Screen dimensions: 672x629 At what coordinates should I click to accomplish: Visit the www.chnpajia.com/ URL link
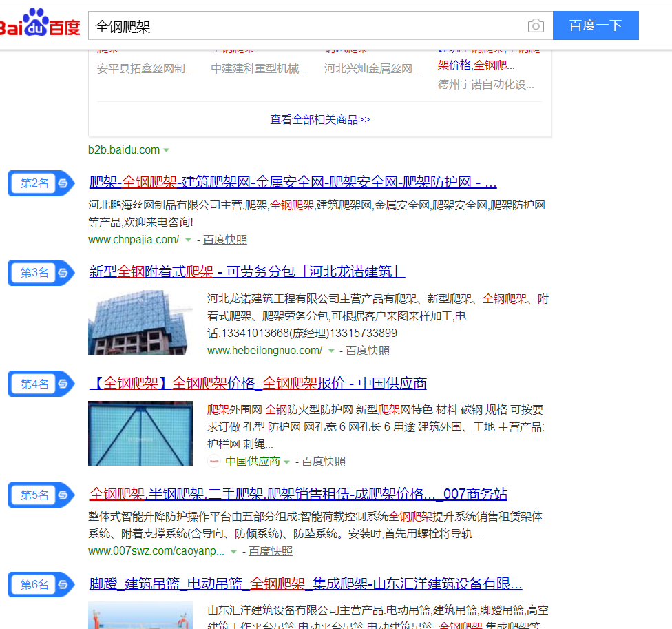tap(134, 240)
